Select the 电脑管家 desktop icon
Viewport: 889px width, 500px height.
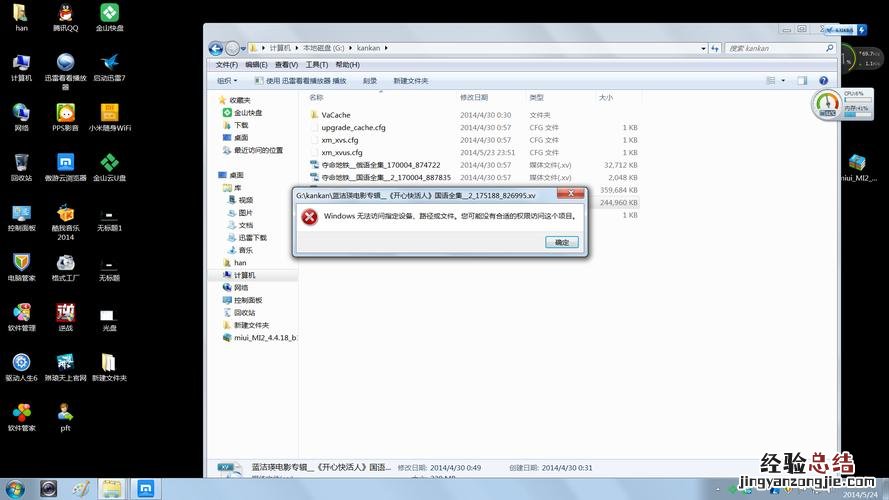pyautogui.click(x=22, y=267)
